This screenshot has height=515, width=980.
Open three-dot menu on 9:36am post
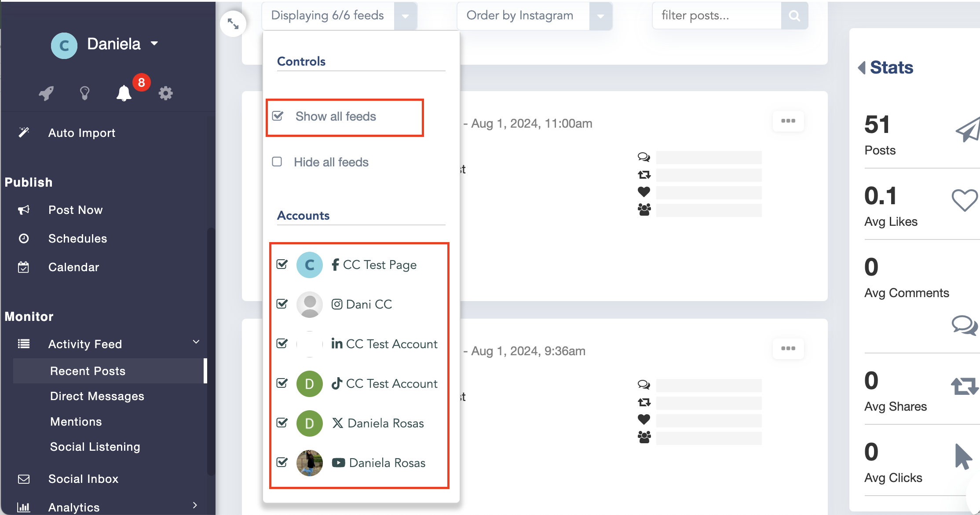(x=788, y=349)
